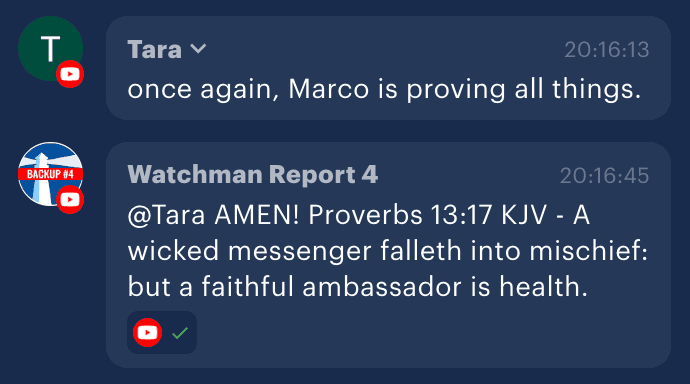Click the YouTube delivery status chip
Viewport: 690px width, 384px height.
pos(162,333)
